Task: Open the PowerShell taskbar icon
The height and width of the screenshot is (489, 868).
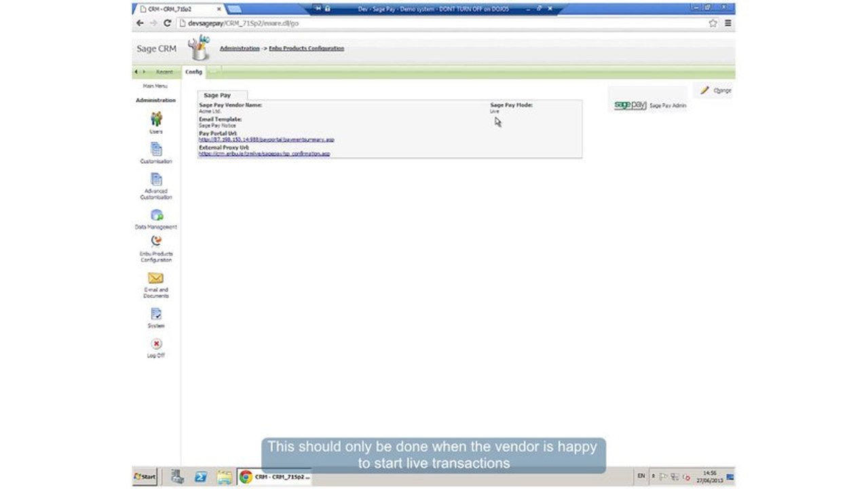Action: (x=201, y=477)
